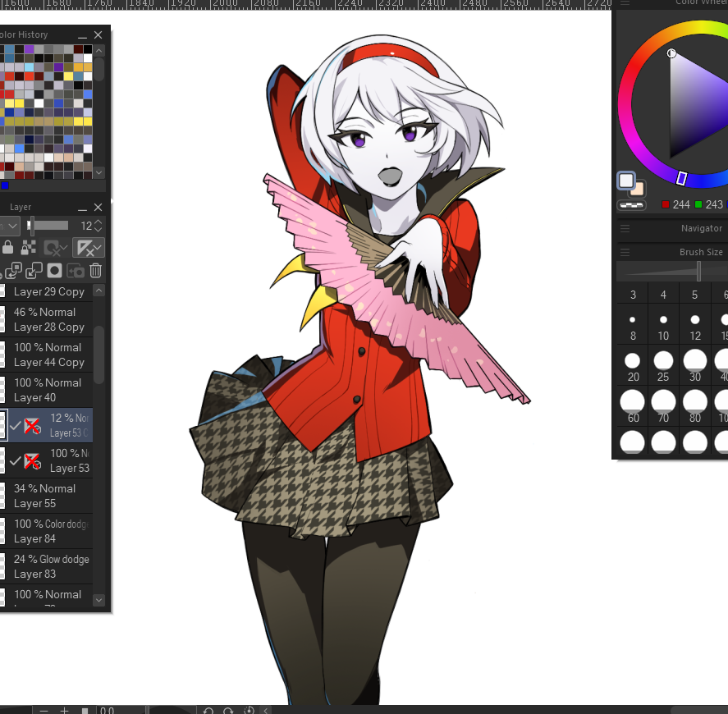Create a Layer Mask with mask icon
This screenshot has height=714, width=728.
(54, 270)
